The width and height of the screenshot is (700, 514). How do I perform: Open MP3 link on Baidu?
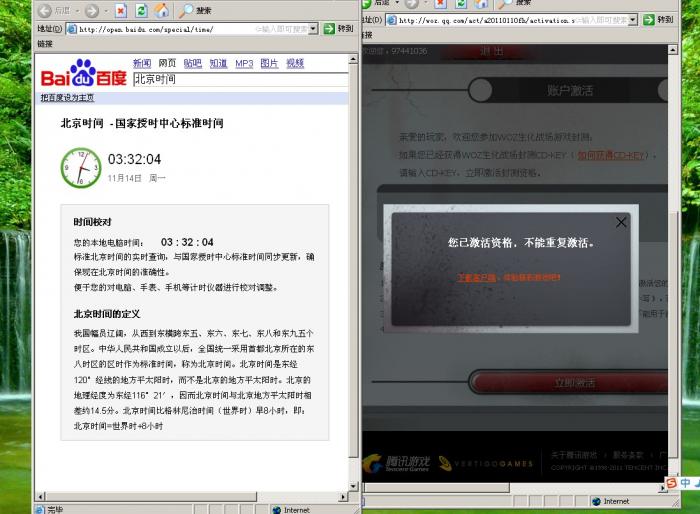coord(244,63)
